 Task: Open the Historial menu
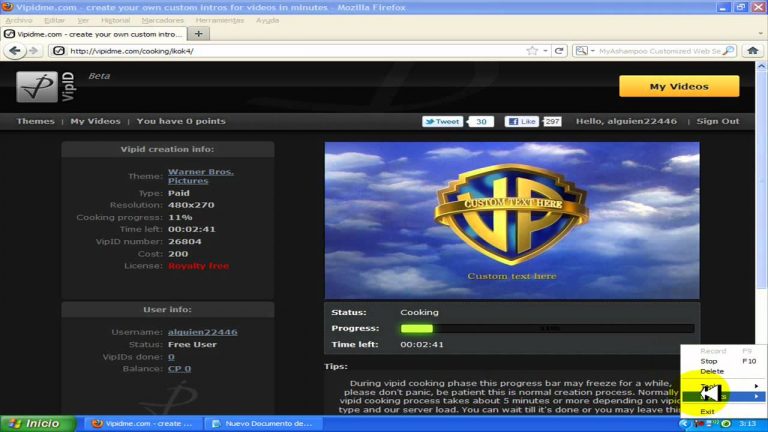pos(115,20)
